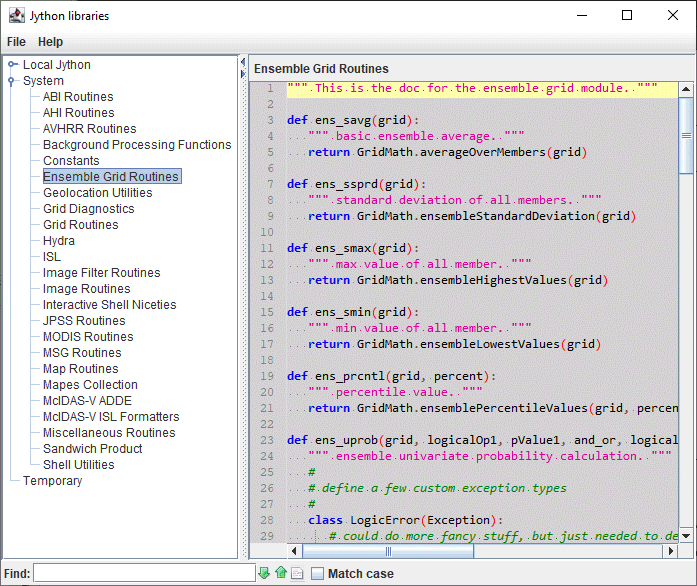Click the 'define a few custom exception types' comment
This screenshot has height=586, width=697.
point(437,488)
